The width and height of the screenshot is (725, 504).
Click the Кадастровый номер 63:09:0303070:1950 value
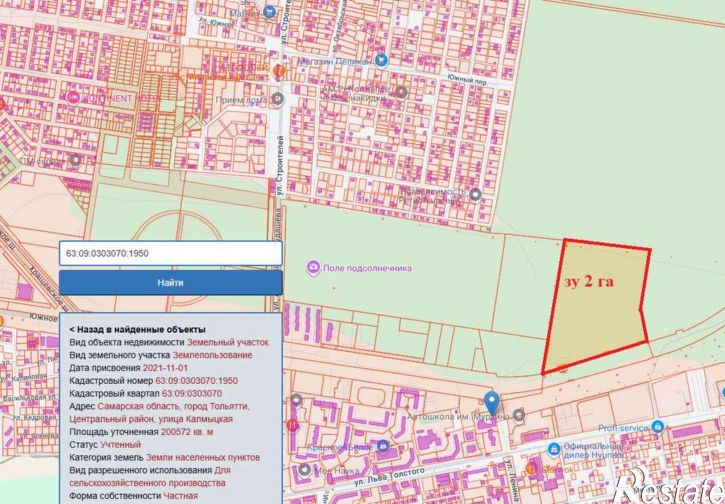click(197, 381)
